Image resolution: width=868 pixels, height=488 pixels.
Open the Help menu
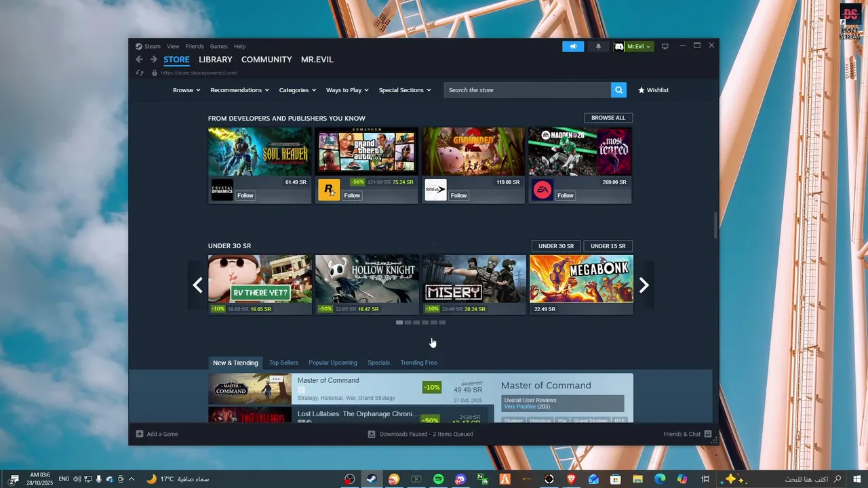[x=239, y=46]
